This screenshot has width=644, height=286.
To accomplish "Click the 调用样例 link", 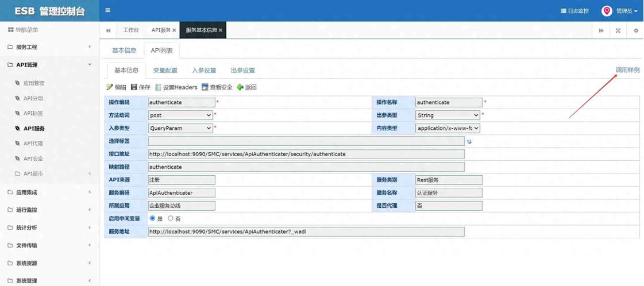I will tap(627, 70).
